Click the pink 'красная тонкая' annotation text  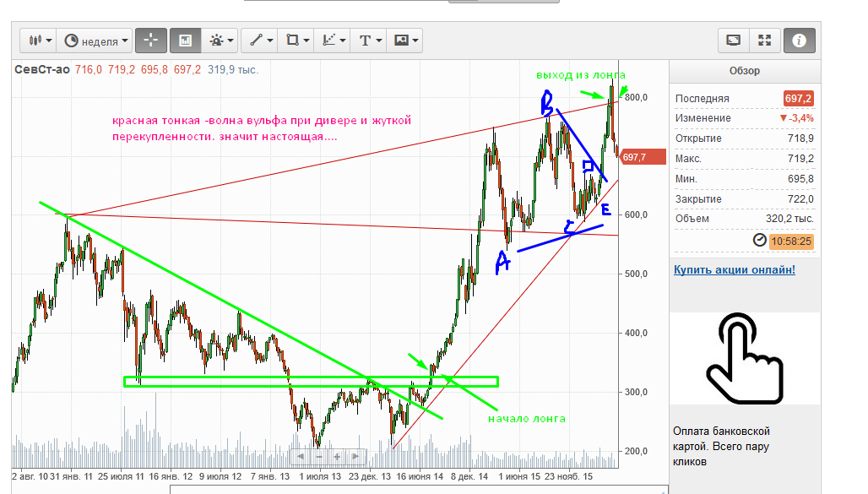pos(262,128)
